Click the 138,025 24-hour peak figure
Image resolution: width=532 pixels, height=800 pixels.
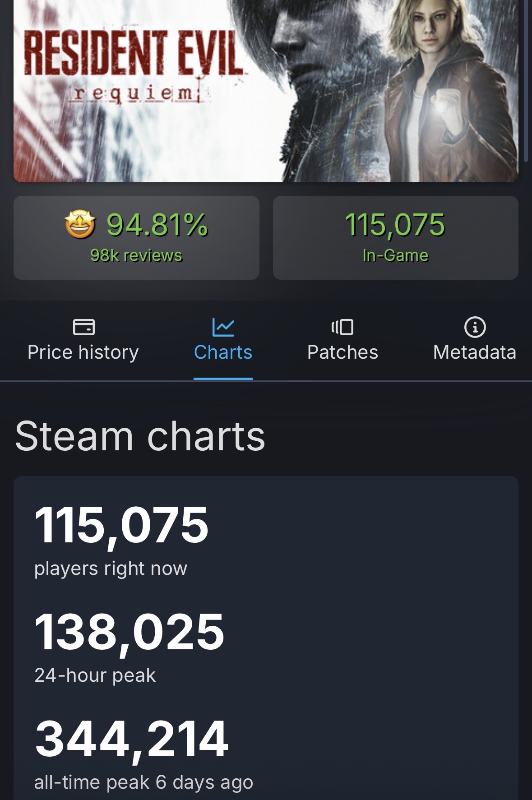pyautogui.click(x=129, y=632)
